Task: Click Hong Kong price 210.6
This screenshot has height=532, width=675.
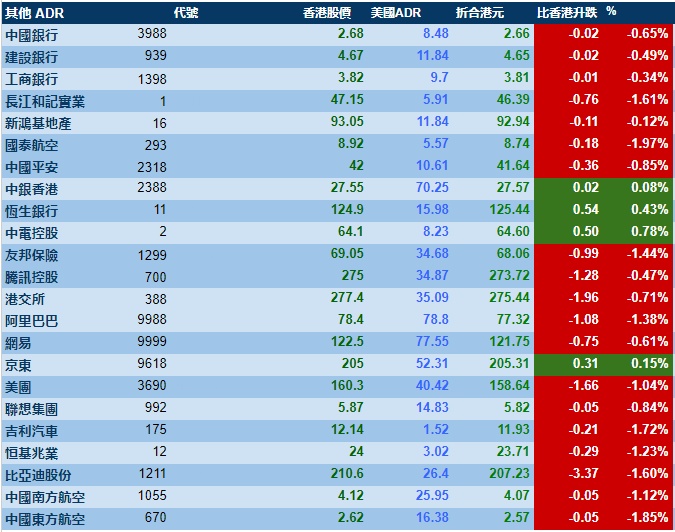Action: pyautogui.click(x=347, y=473)
